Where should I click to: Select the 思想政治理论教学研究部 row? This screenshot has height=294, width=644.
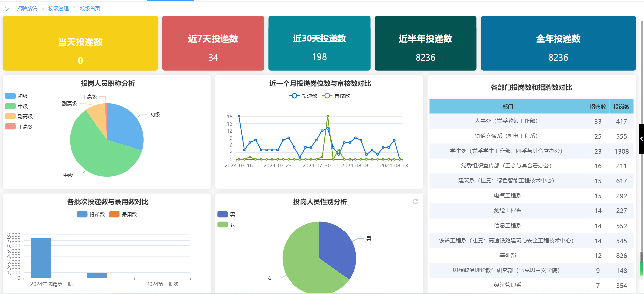(531, 270)
